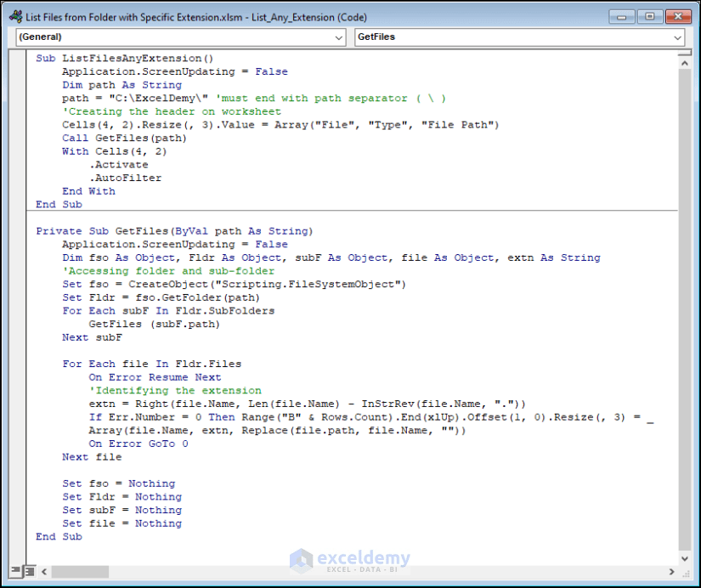This screenshot has height=588, width=701.
Task: Click horizontal scrollbar left arrow
Action: coord(44,572)
